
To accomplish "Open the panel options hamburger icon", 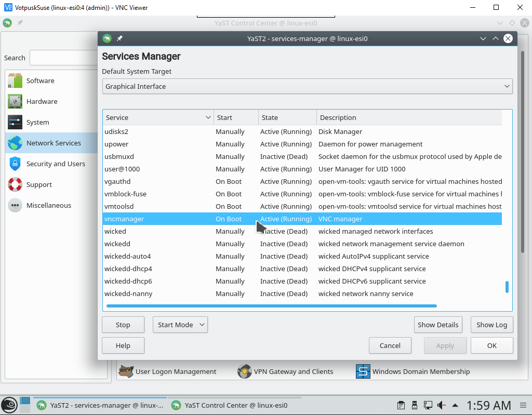I will point(523,405).
